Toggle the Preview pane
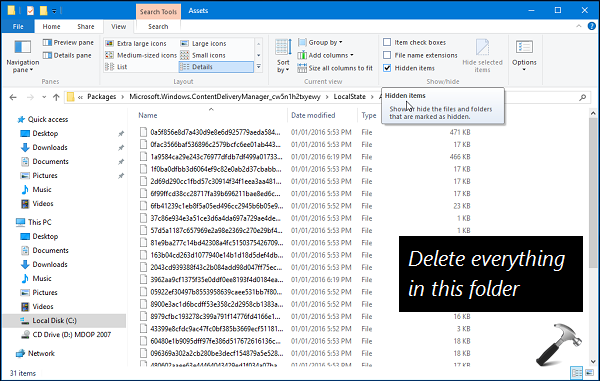The width and height of the screenshot is (600, 381). pos(68,42)
